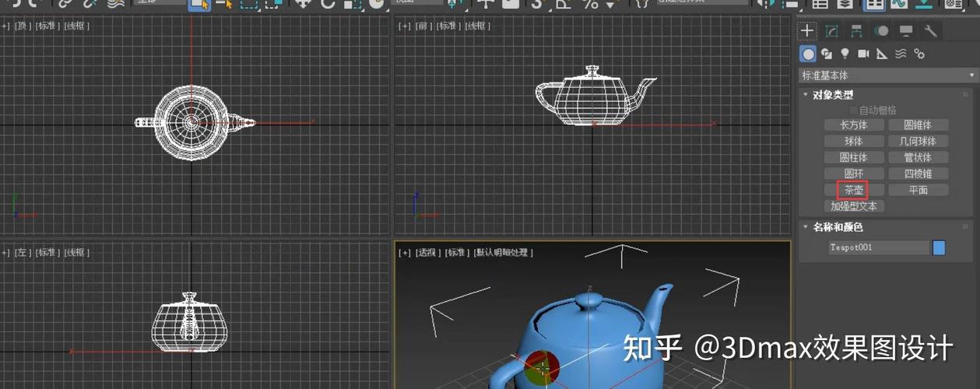Toggle the percent snap icon in toolbar
The image size is (980, 389).
(590, 3)
